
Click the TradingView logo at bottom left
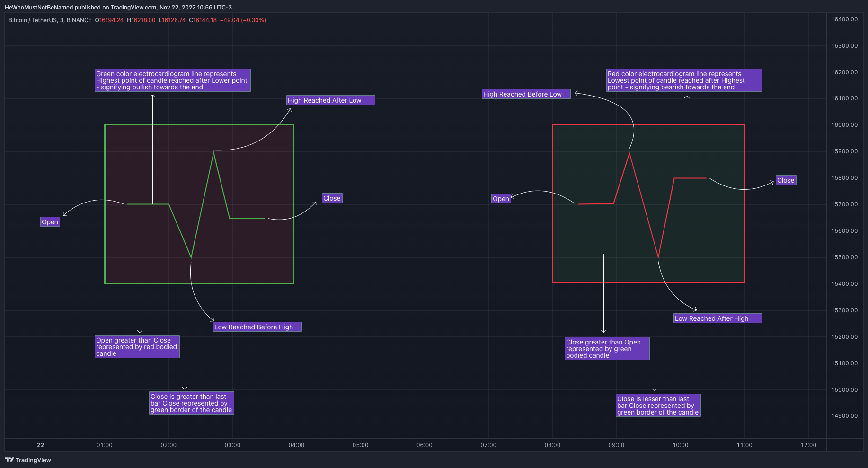coord(27,460)
